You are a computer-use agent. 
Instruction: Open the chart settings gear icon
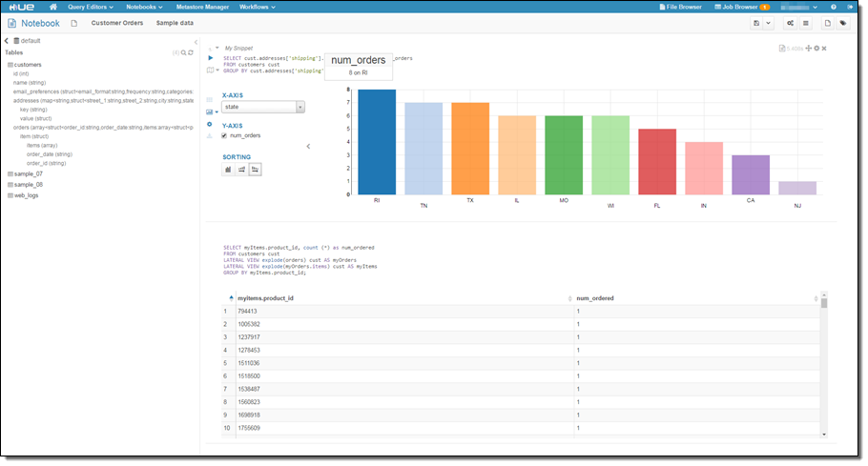tap(210, 124)
